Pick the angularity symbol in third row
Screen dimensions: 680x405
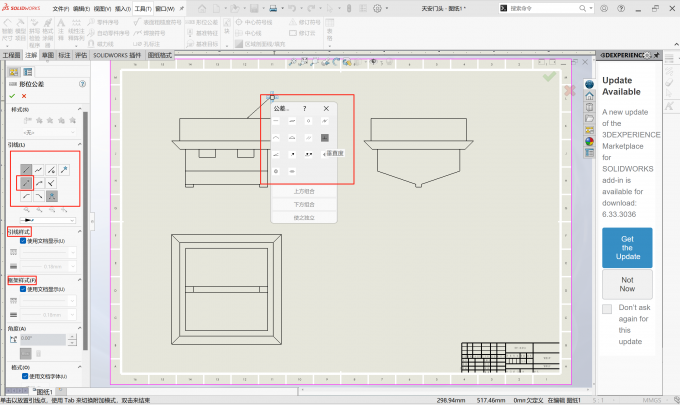click(x=276, y=154)
